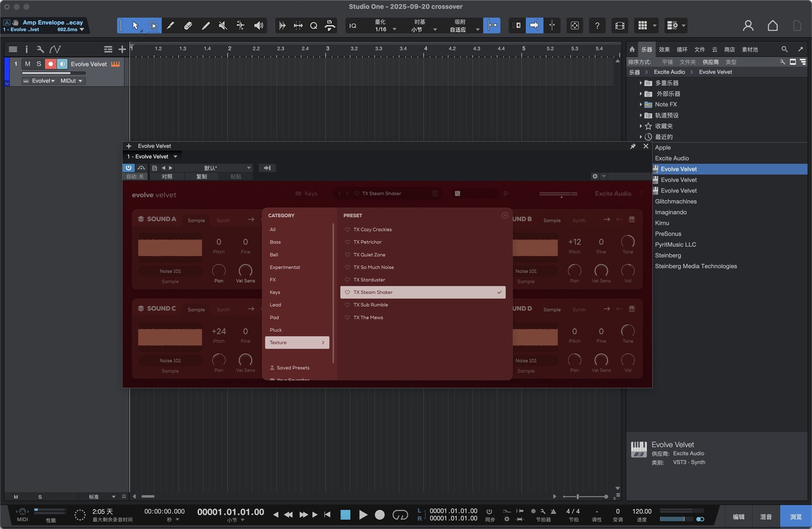Pin the Evolve Velvet plugin window
Viewport: 812px width, 529px height.
point(633,146)
